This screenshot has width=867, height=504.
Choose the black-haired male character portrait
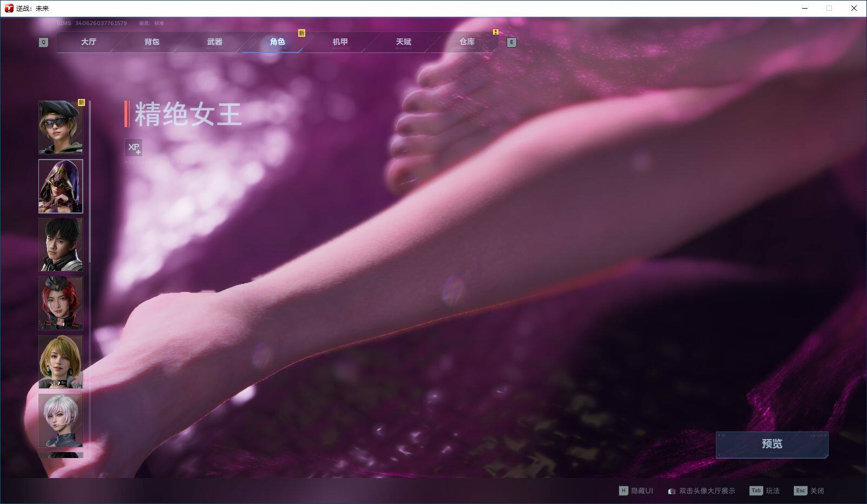coord(61,244)
